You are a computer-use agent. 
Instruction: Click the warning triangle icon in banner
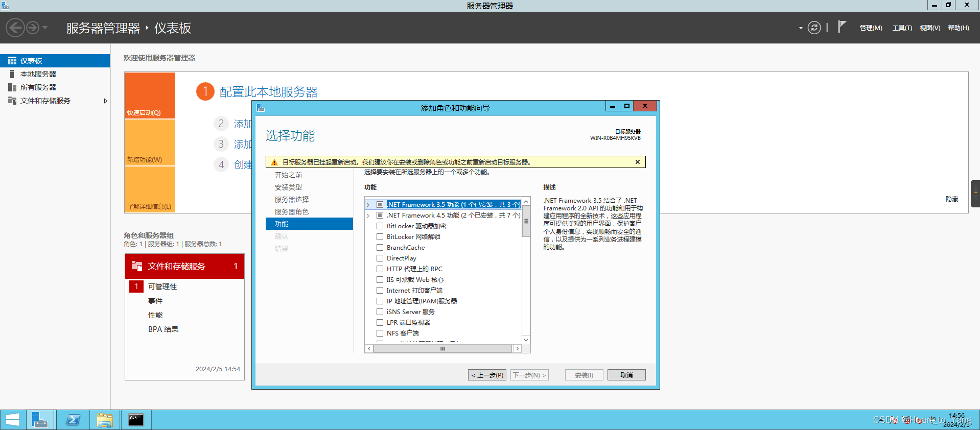(274, 162)
